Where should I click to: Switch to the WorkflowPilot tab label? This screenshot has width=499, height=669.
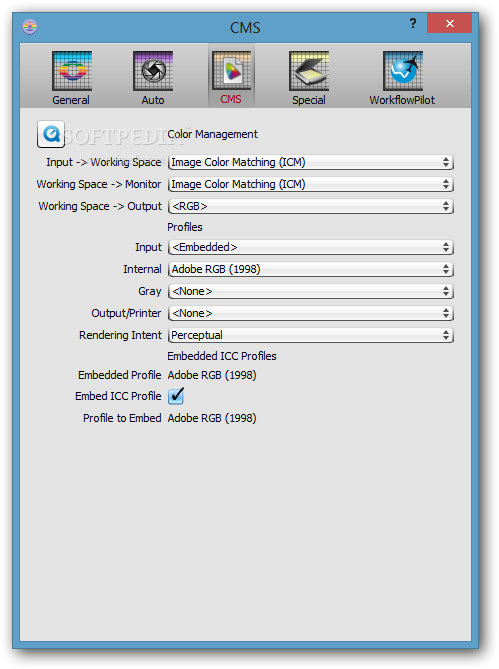(402, 100)
